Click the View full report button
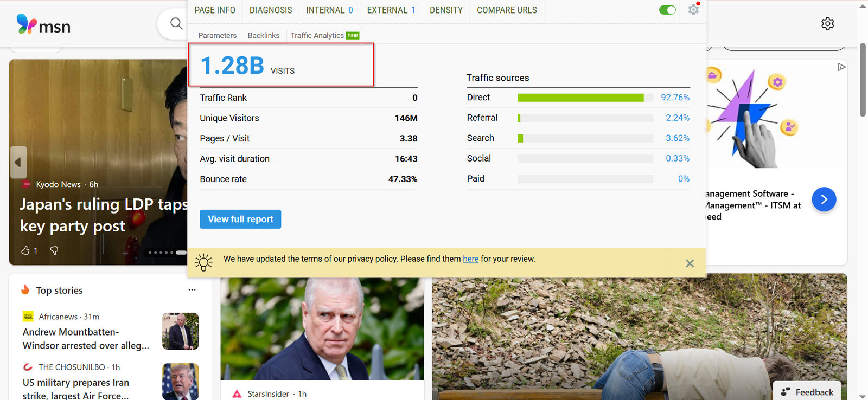The image size is (868, 400). coord(240,219)
